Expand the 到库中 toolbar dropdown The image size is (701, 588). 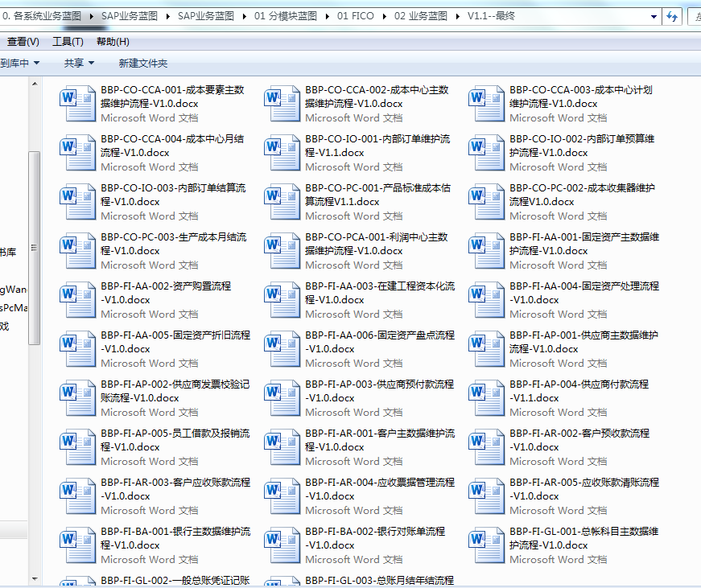(20, 63)
